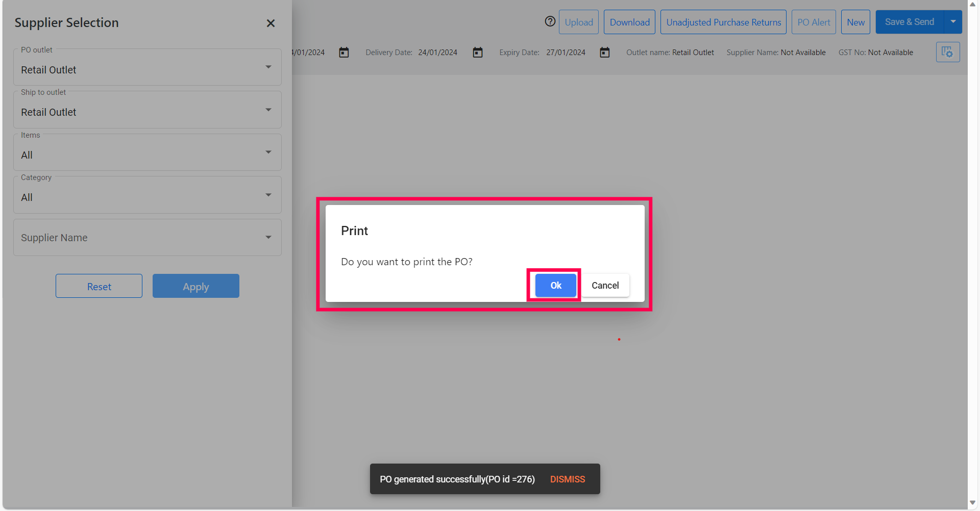Image resolution: width=980 pixels, height=511 pixels.
Task: Open the PO outlet dropdown
Action: tap(148, 67)
